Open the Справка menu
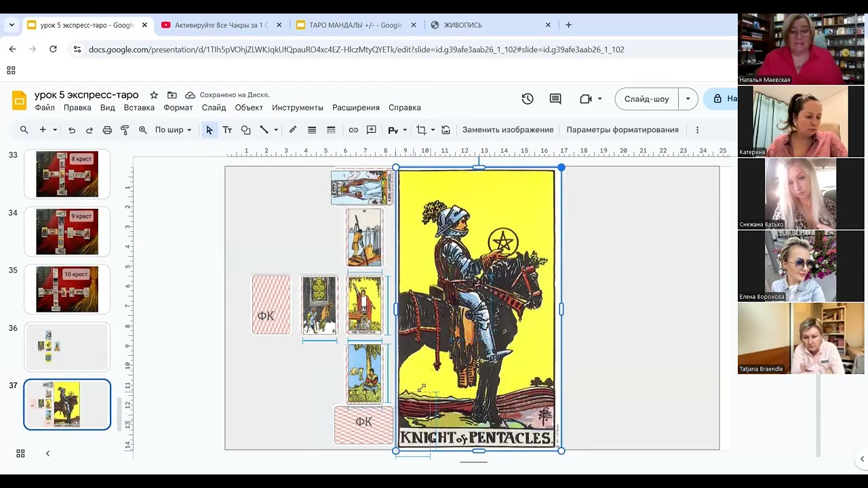The image size is (868, 488). (x=405, y=108)
